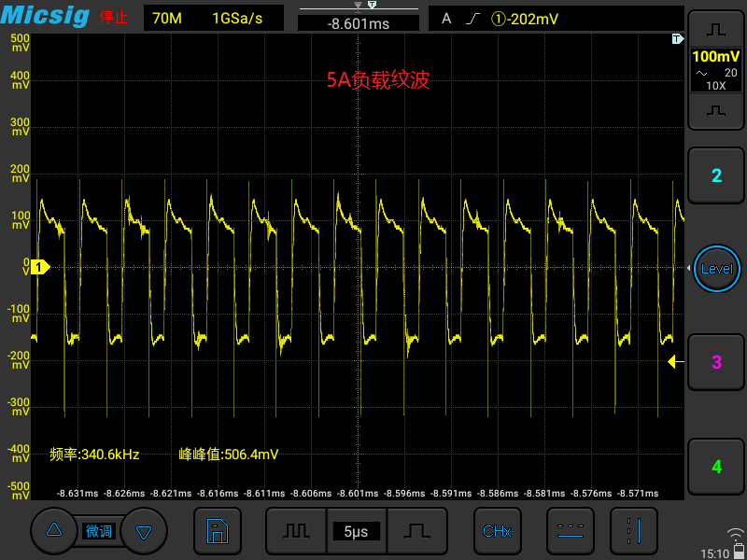The image size is (747, 560).
Task: Tap the 5A负载纹波 annotation label
Action: point(378,80)
